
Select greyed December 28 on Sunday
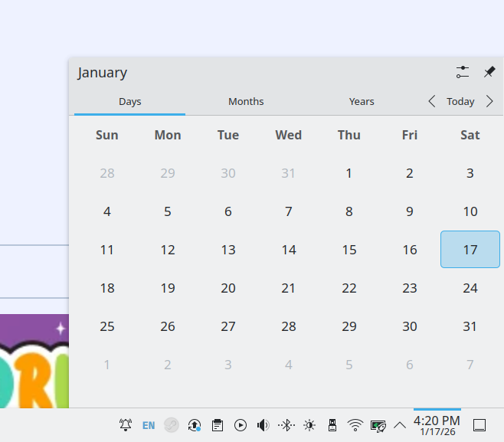[107, 173]
